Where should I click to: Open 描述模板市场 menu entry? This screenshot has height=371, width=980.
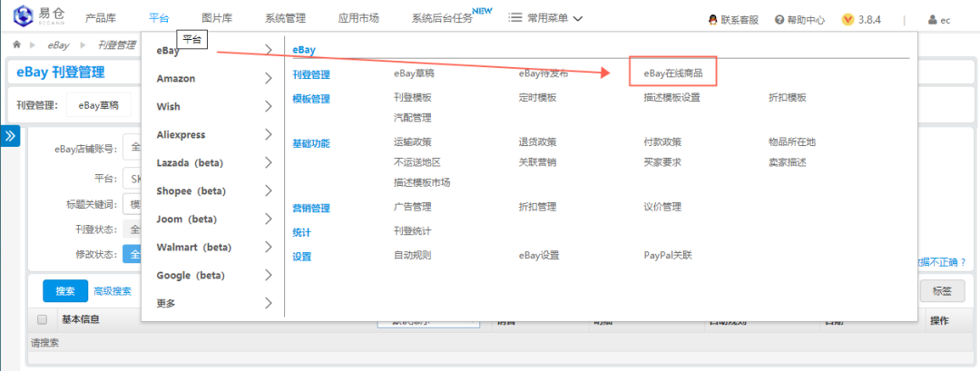422,182
